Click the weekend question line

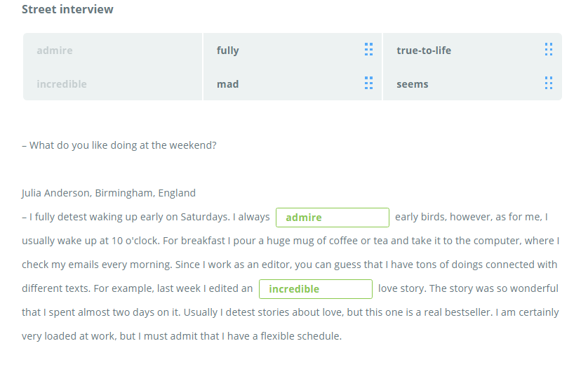119,146
